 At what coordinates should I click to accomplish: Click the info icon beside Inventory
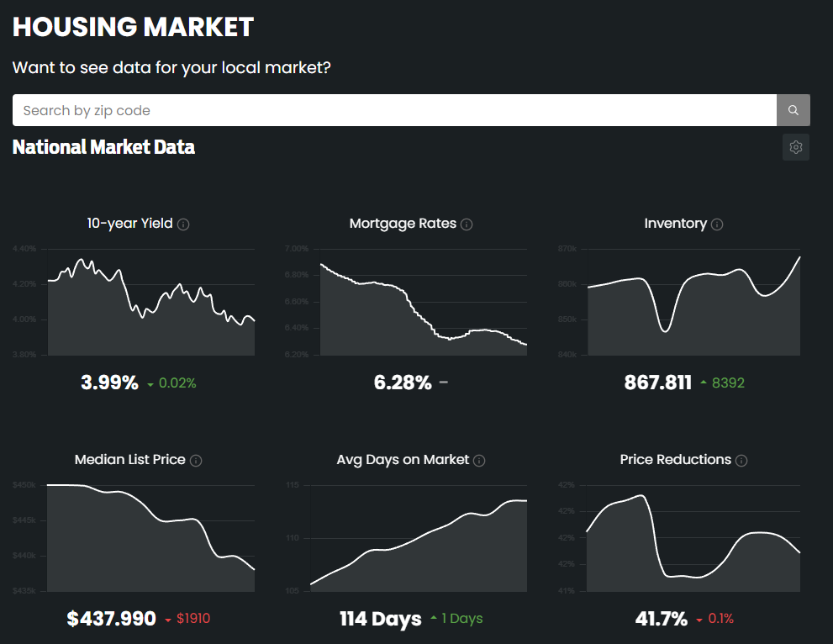[x=717, y=224]
